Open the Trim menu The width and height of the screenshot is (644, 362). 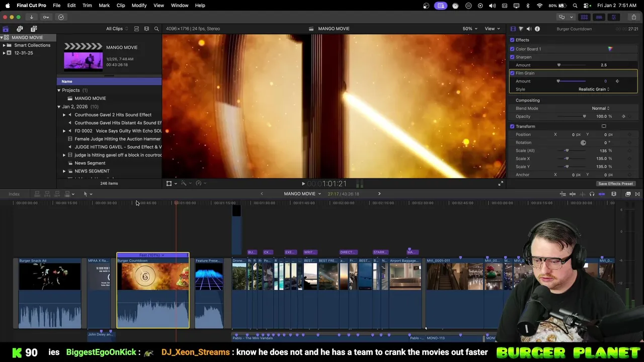pos(87,5)
